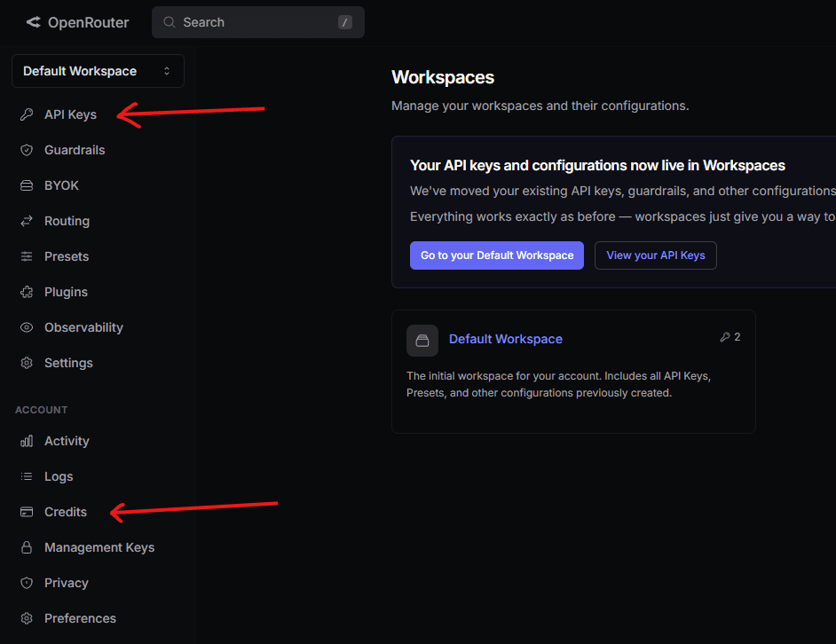Go to Guardrails section
The height and width of the screenshot is (644, 836).
coord(75,150)
